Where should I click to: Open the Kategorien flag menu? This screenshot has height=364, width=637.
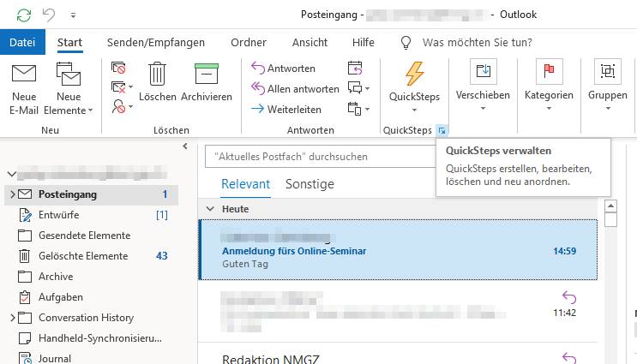[549, 85]
